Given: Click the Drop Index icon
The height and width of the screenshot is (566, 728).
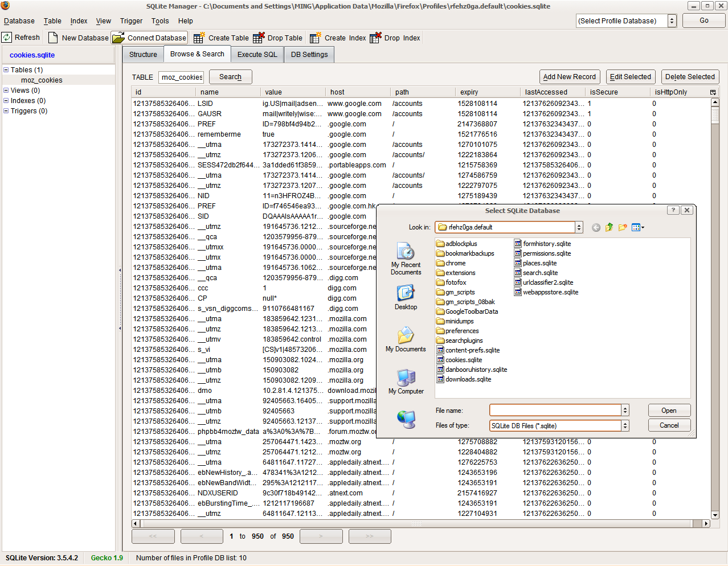Looking at the screenshot, I should point(375,38).
